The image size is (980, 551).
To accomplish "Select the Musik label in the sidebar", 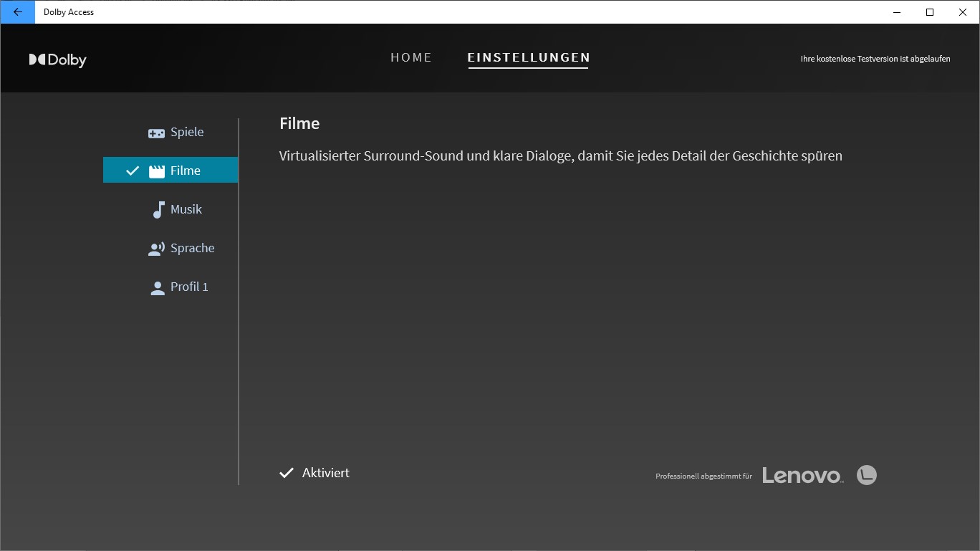I will 186,209.
